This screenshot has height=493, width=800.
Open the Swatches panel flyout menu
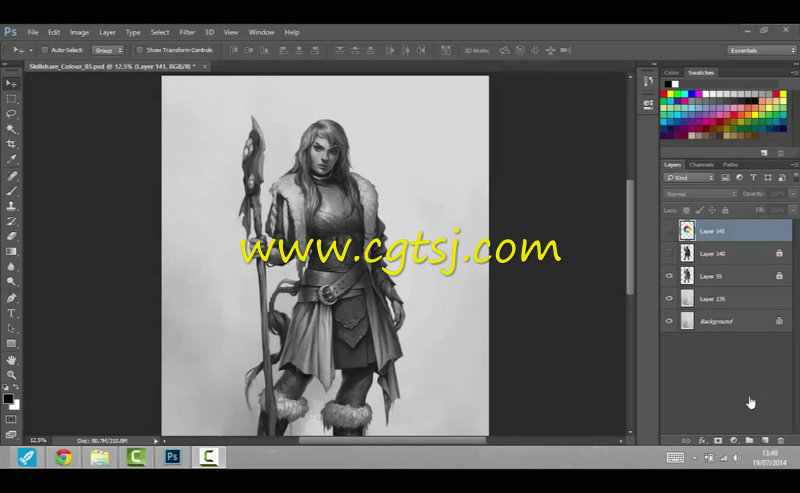coord(794,72)
